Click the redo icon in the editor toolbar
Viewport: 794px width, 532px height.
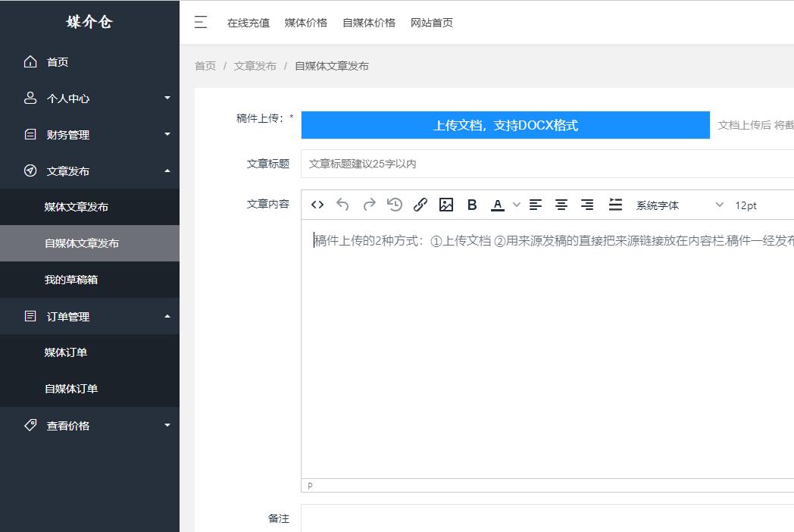tap(368, 204)
